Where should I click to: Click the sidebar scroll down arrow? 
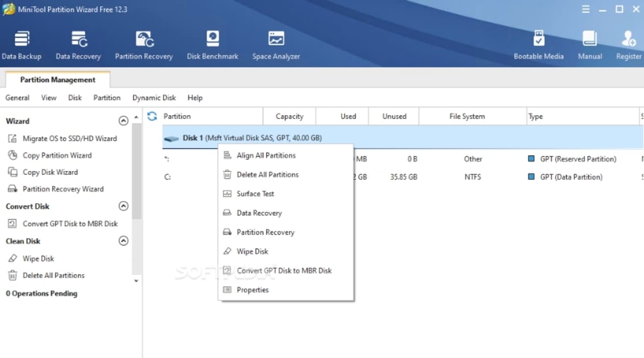[x=136, y=281]
